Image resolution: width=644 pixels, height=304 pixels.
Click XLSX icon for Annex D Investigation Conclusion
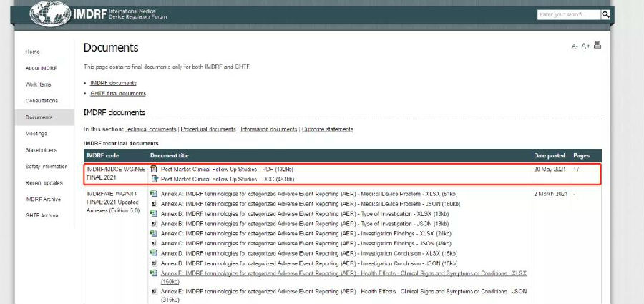tap(154, 253)
